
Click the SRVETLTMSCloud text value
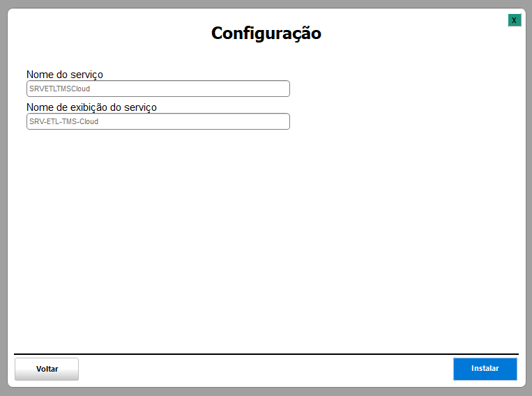tap(59, 89)
